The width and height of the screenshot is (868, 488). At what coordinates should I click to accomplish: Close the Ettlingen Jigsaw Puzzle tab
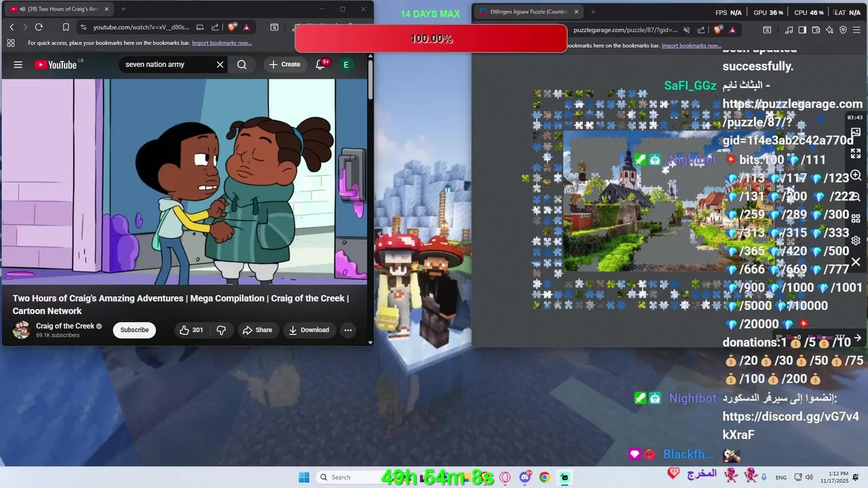576,12
